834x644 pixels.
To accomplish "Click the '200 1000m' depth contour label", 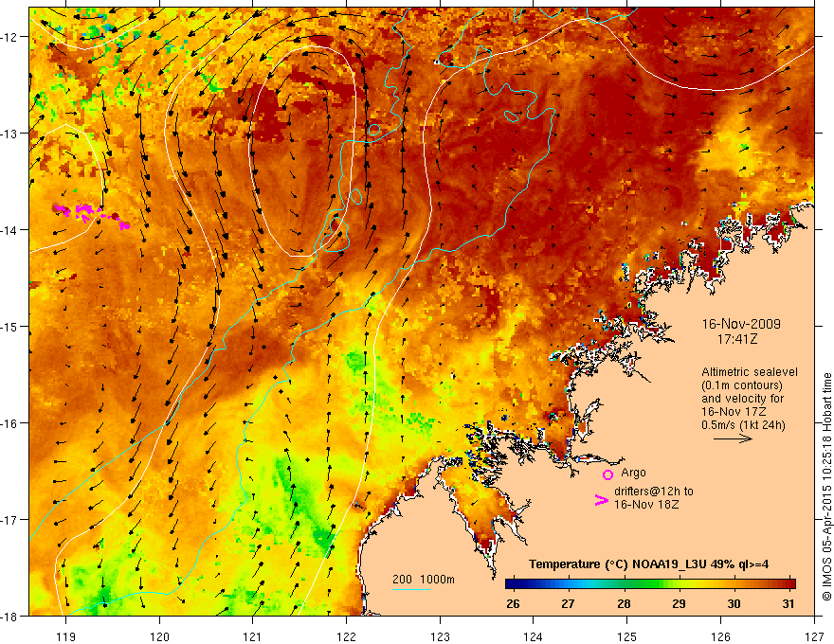I will pos(424,580).
